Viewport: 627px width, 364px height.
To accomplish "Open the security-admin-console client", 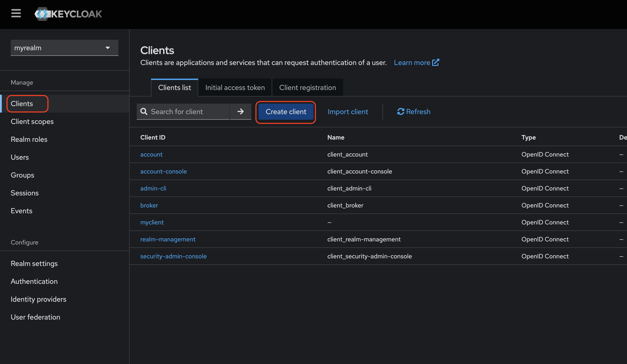I will click(x=173, y=256).
